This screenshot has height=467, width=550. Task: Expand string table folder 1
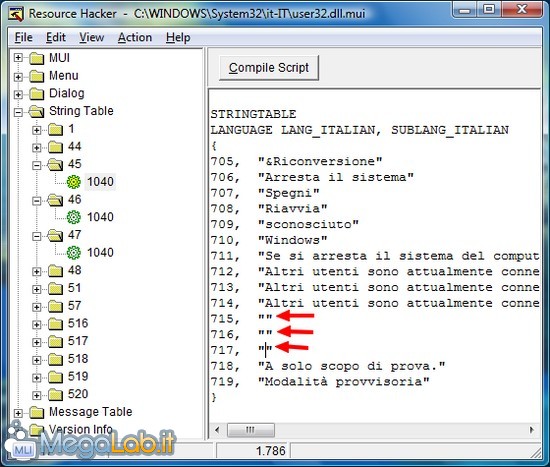click(36, 130)
